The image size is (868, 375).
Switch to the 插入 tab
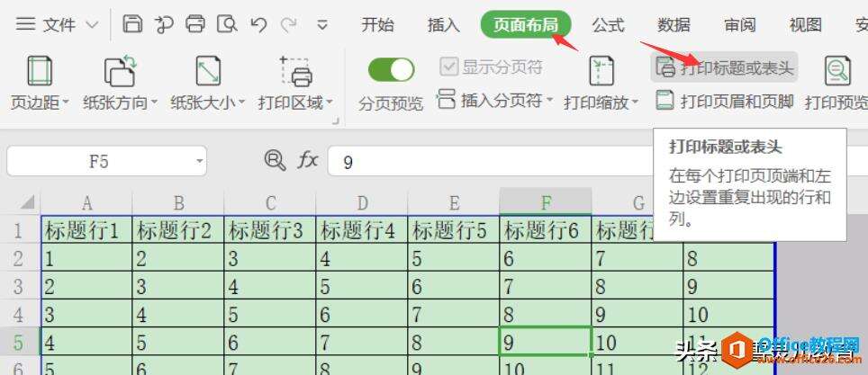point(443,25)
